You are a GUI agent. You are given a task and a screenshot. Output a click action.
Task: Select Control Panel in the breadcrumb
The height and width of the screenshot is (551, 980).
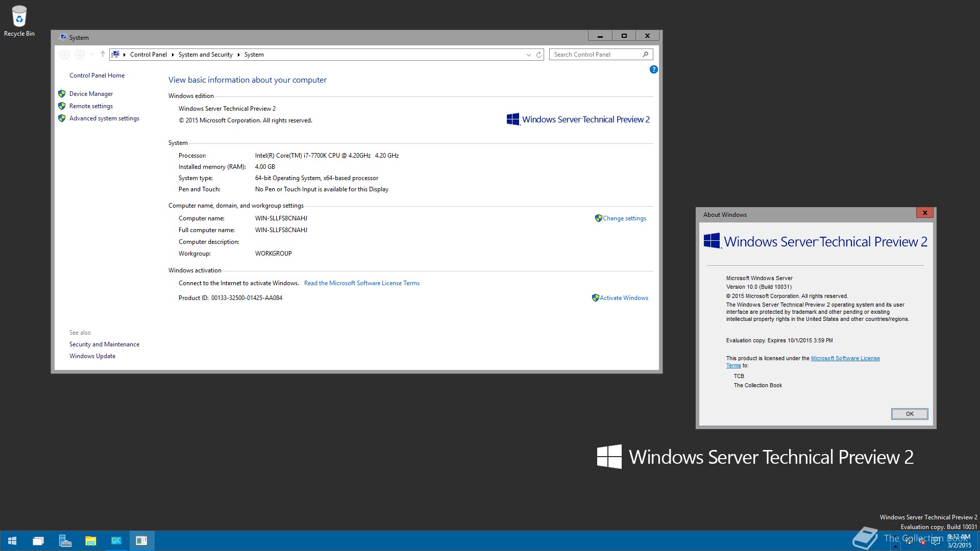149,55
